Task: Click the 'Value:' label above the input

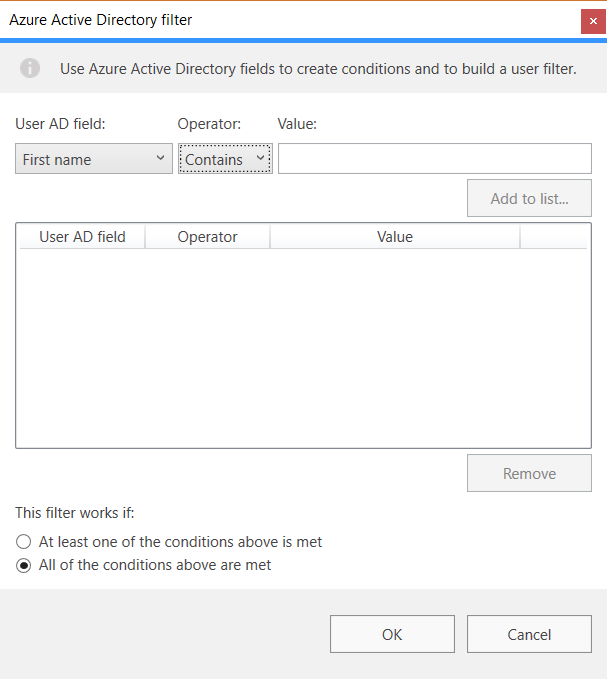Action: 297,124
